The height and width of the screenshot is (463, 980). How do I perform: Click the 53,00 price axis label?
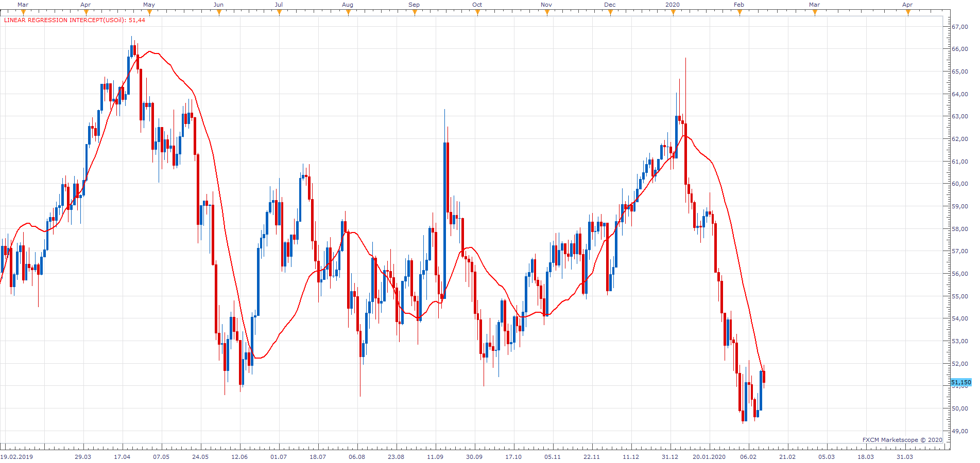click(960, 341)
